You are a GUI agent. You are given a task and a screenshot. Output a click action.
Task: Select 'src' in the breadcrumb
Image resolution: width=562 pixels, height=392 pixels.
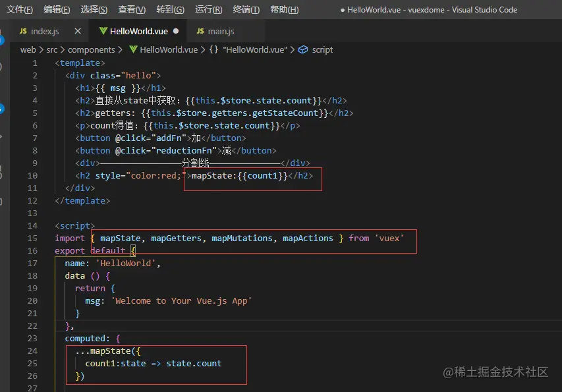52,50
